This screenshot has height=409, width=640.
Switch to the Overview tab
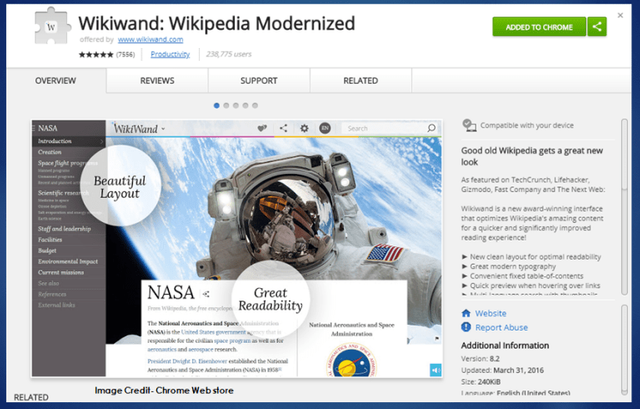56,81
